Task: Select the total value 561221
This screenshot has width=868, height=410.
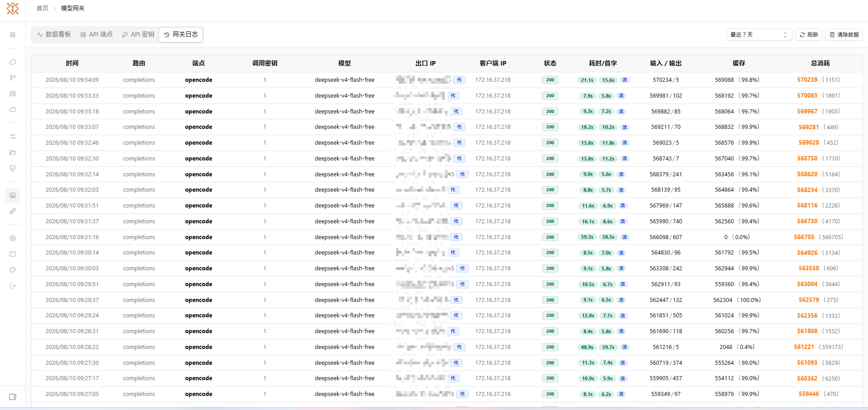Action: [804, 347]
